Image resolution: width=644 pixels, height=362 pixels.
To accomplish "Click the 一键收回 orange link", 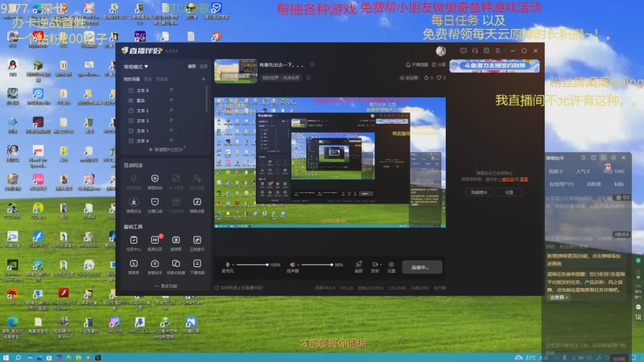I will [x=506, y=179].
